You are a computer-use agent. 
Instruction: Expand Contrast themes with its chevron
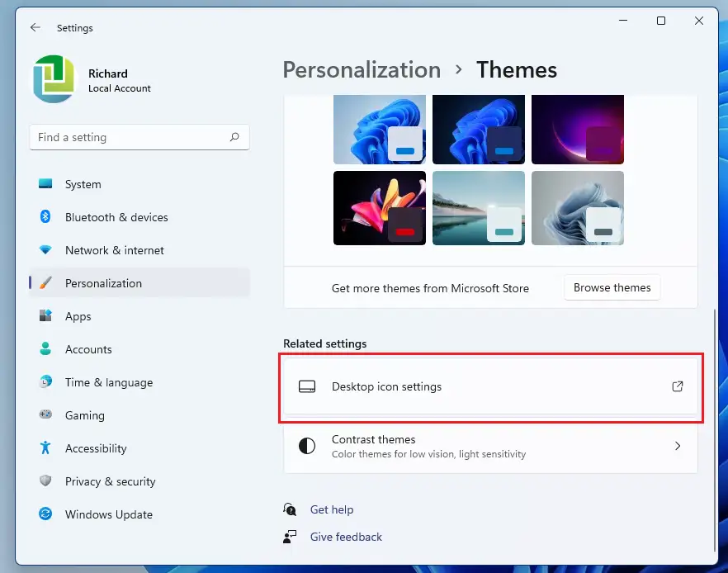(x=678, y=446)
